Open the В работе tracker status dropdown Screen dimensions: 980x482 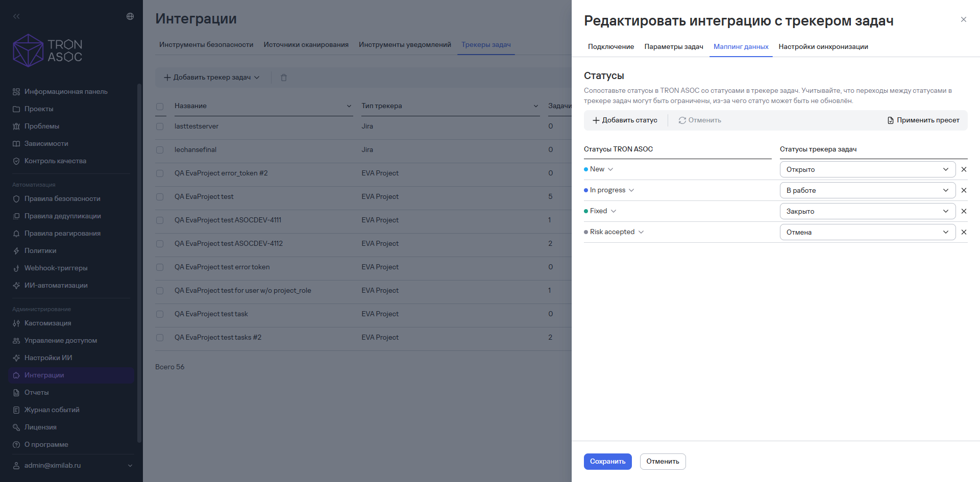coord(867,190)
